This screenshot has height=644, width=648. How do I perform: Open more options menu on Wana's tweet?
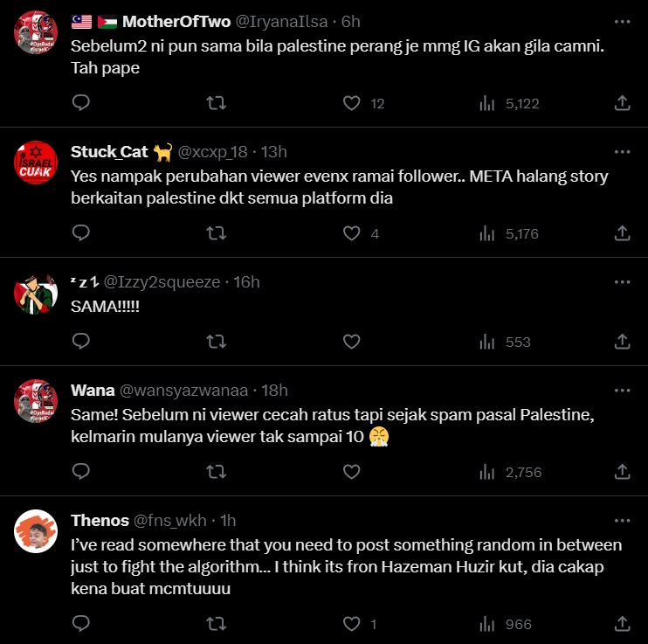click(x=622, y=390)
